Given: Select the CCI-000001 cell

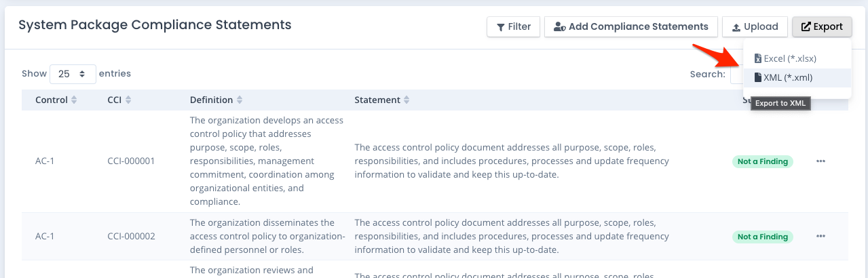Looking at the screenshot, I should tap(132, 161).
